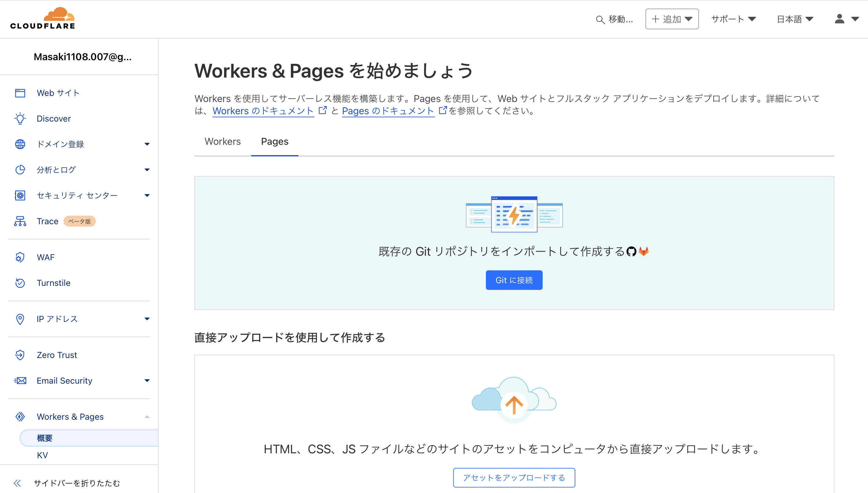Click サイドバーを折りたたむ label

(77, 483)
